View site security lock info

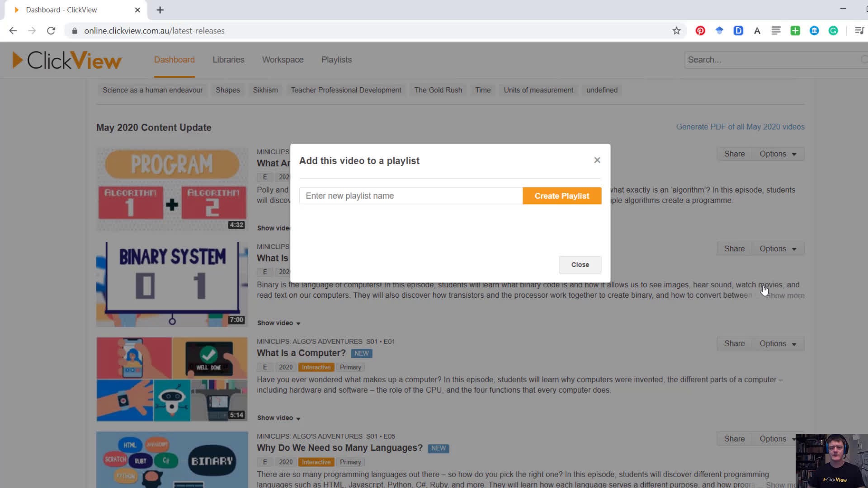75,31
